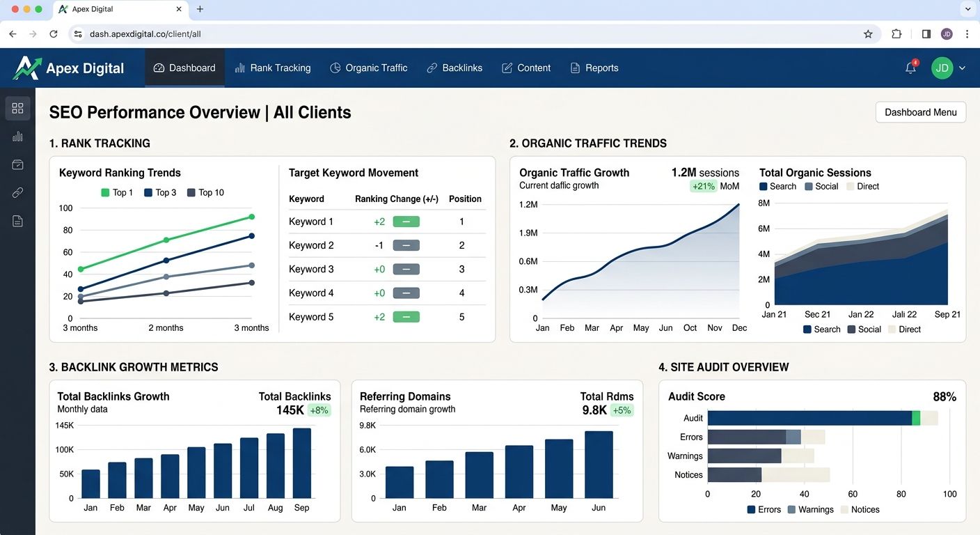Select the backlinks chain-link icon in the sidebar

coord(17,192)
